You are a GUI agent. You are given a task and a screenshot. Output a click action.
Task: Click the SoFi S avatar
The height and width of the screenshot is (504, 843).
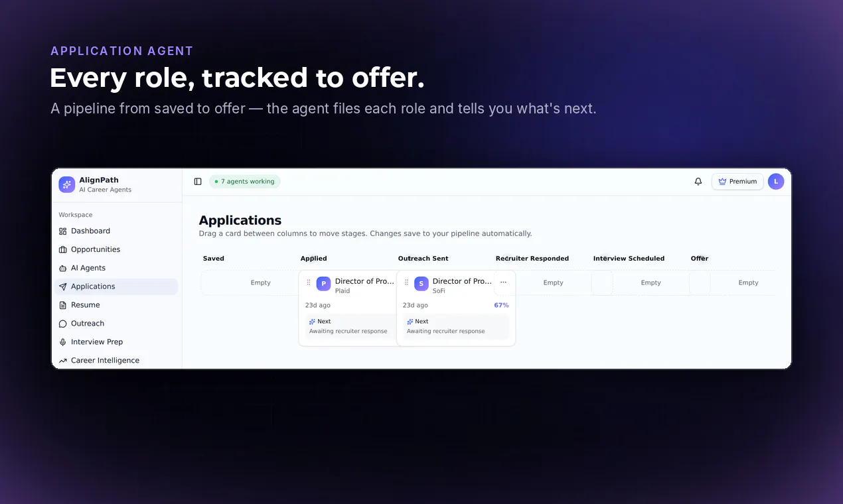[421, 284]
